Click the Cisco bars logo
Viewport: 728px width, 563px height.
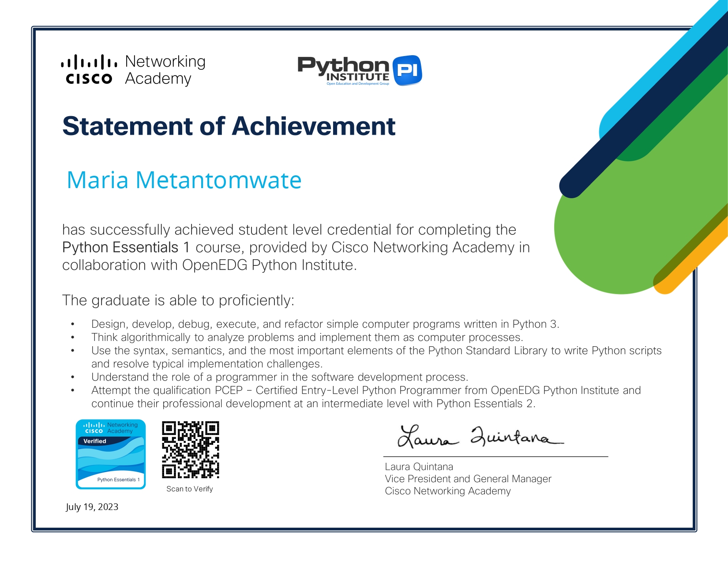click(x=89, y=69)
